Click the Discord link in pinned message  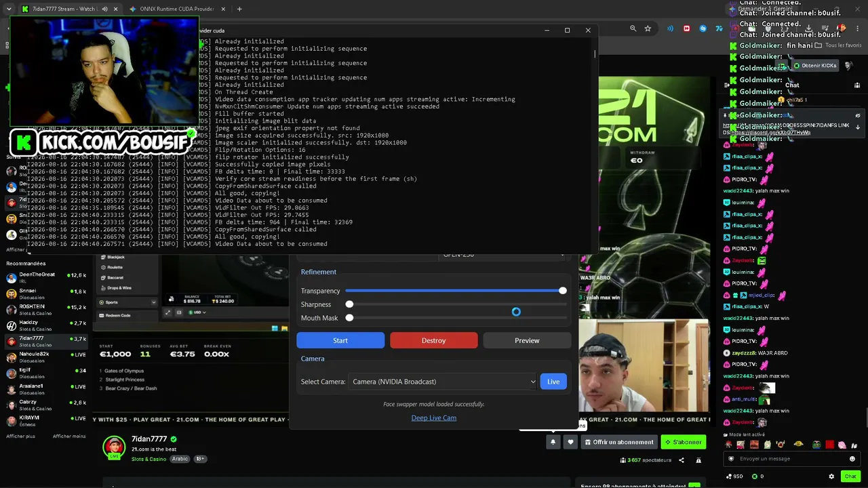tap(770, 132)
